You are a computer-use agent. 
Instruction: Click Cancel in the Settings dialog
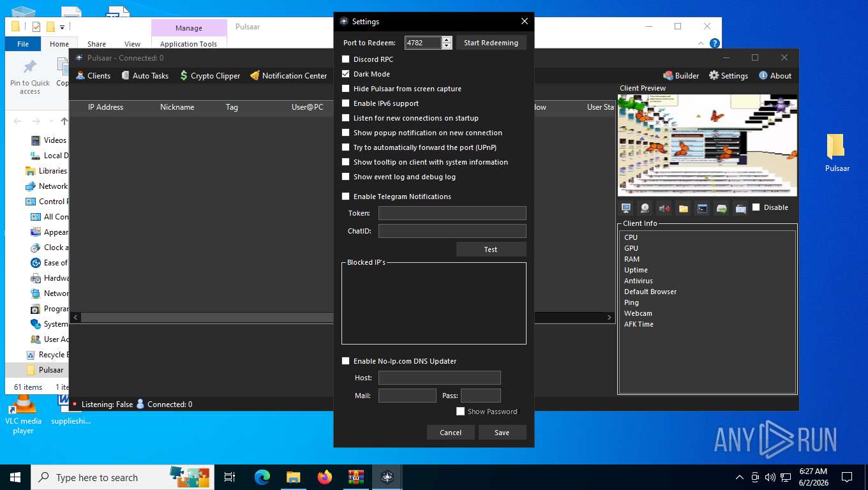[451, 433]
